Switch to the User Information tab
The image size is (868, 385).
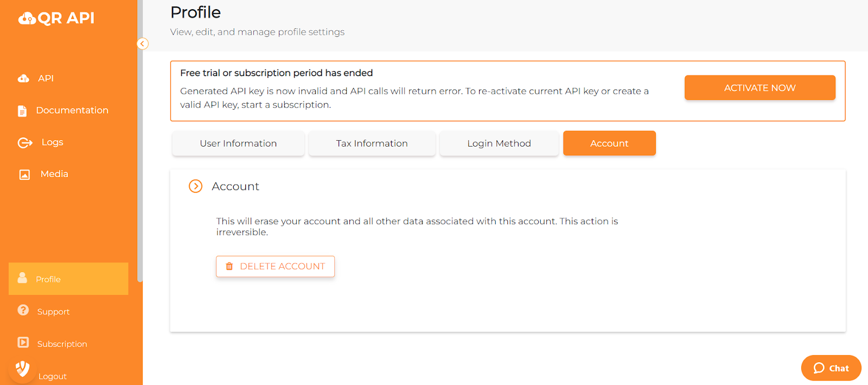(238, 143)
